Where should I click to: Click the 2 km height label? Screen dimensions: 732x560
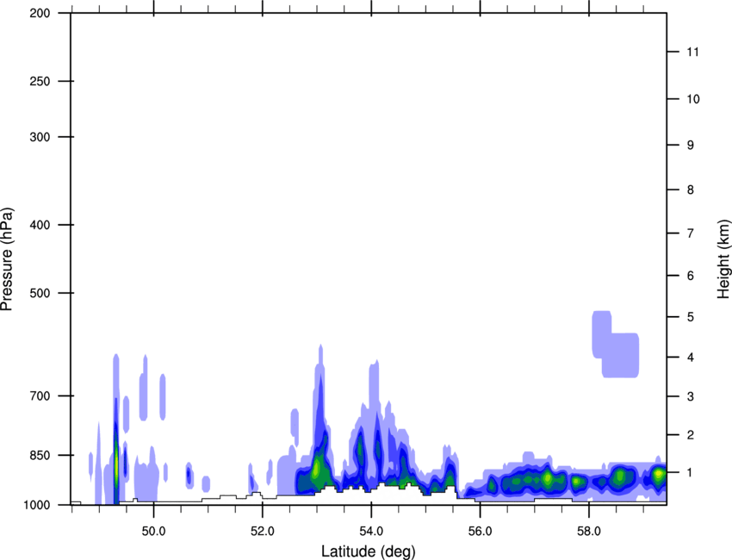[691, 435]
